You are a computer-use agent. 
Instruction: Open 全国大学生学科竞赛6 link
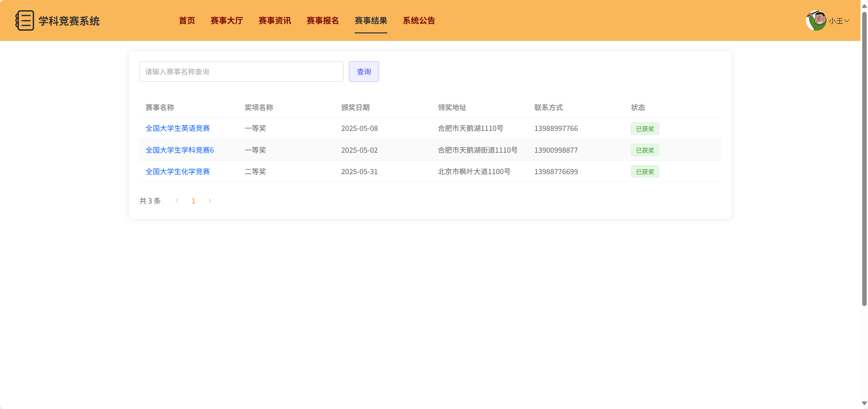180,150
